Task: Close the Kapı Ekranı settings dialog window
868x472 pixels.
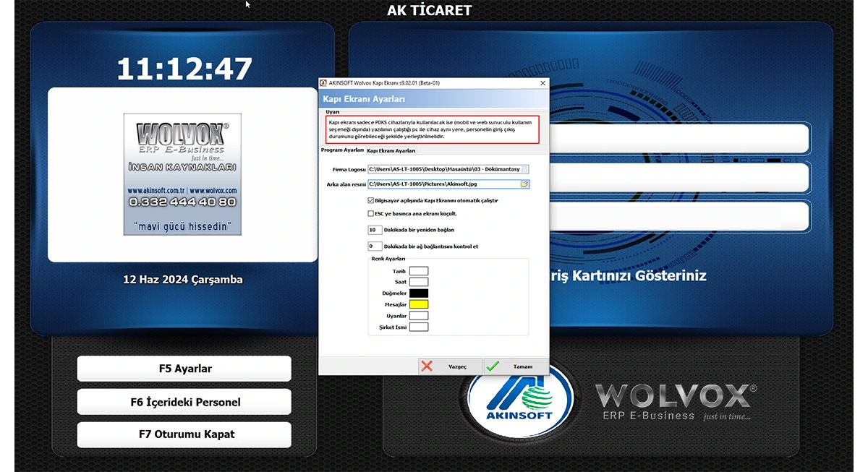Action: pyautogui.click(x=542, y=83)
